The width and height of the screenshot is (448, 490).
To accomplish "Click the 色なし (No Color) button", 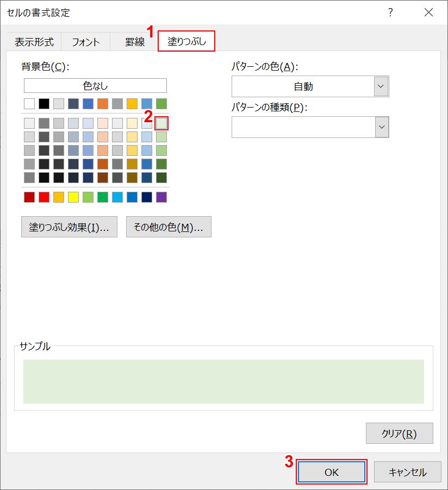I will pyautogui.click(x=95, y=85).
